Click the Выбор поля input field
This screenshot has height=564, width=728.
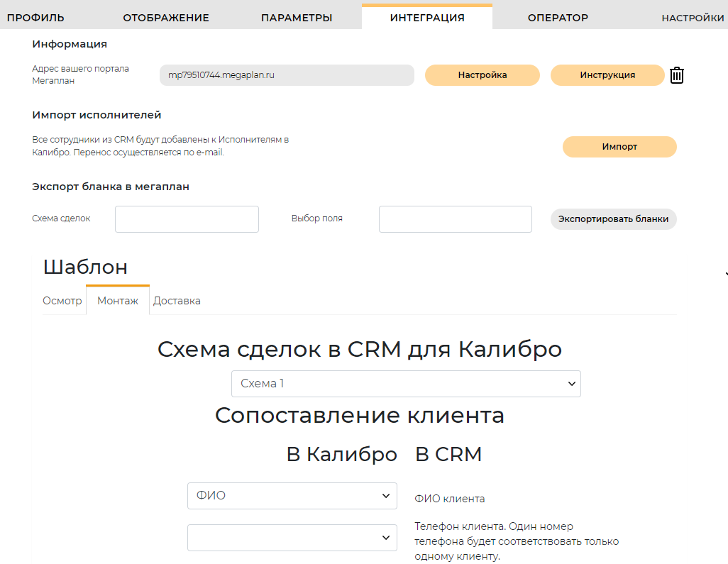pyautogui.click(x=455, y=219)
